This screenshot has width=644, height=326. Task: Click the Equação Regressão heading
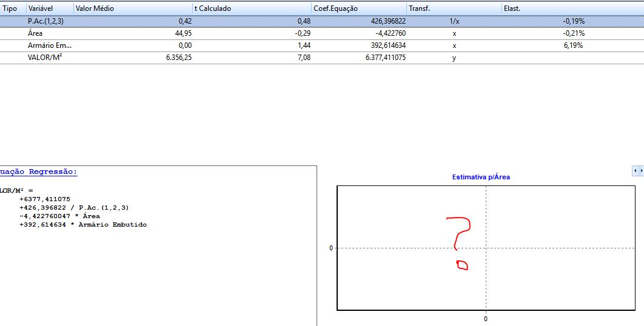point(39,172)
